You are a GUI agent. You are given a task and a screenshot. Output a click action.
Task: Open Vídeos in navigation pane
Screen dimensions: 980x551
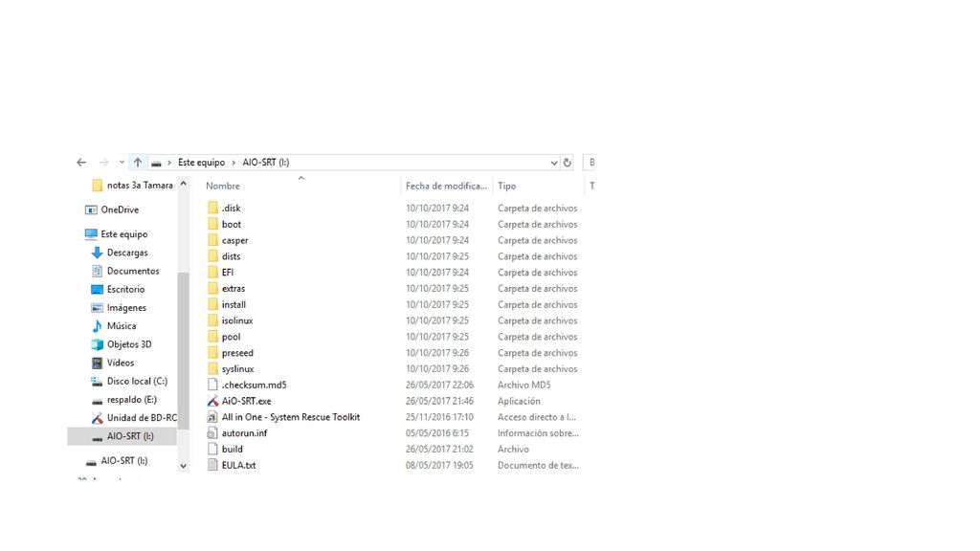point(113,363)
